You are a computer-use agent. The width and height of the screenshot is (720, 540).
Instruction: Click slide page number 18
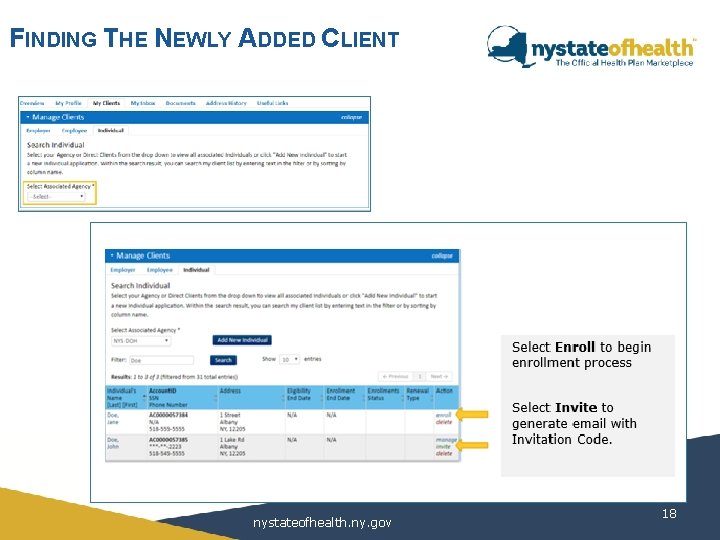(x=669, y=513)
